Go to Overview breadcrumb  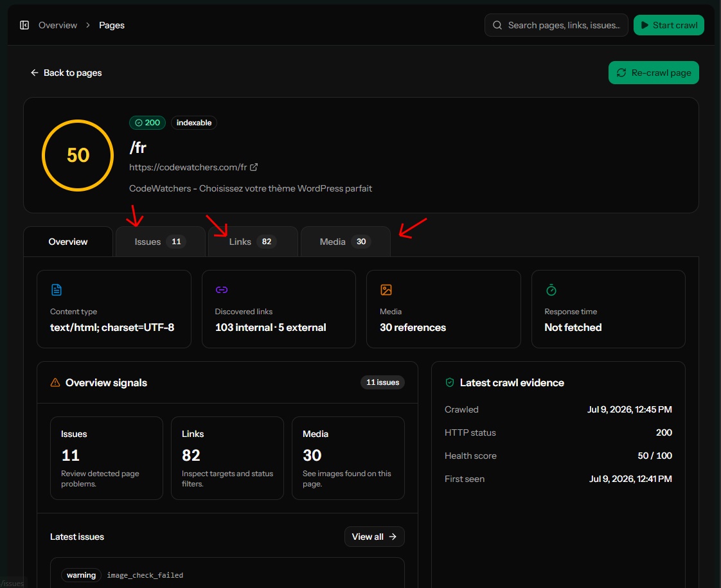[x=58, y=25]
